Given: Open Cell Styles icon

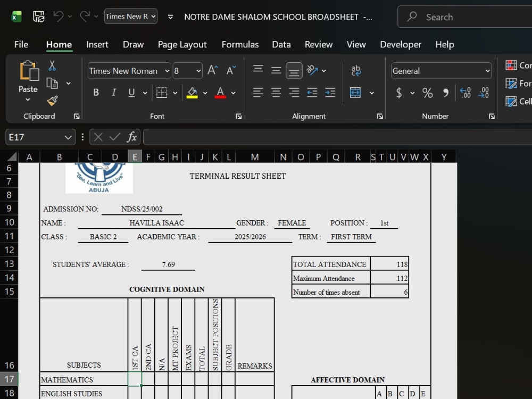Looking at the screenshot, I should pos(511,102).
